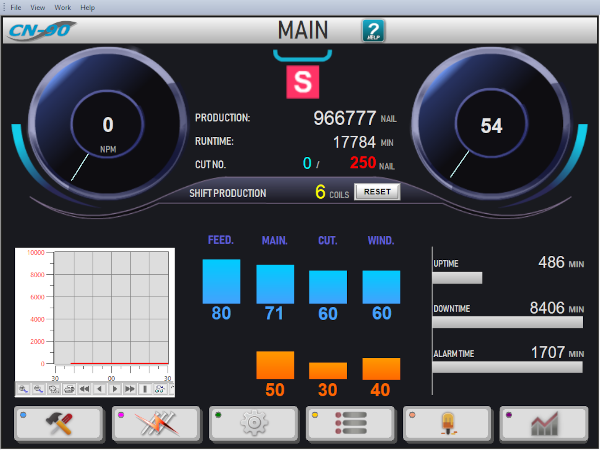Open the trend chart statistics button
The width and height of the screenshot is (600, 450).
[x=544, y=424]
